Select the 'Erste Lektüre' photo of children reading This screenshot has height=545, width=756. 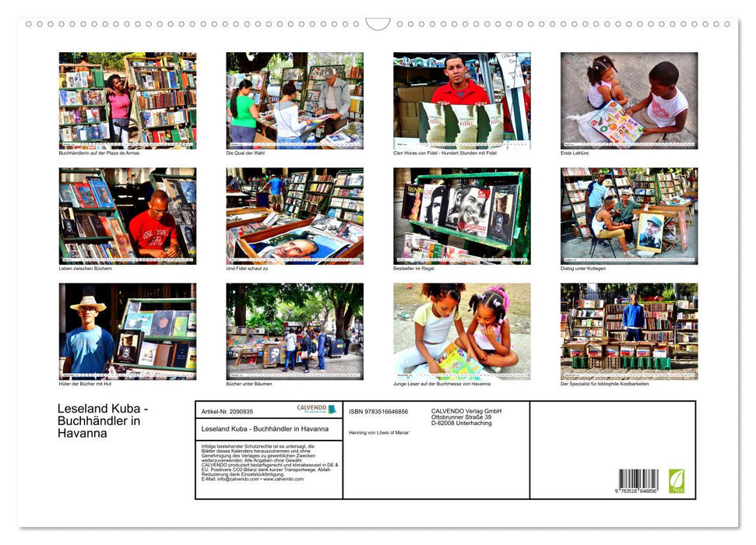(x=629, y=100)
